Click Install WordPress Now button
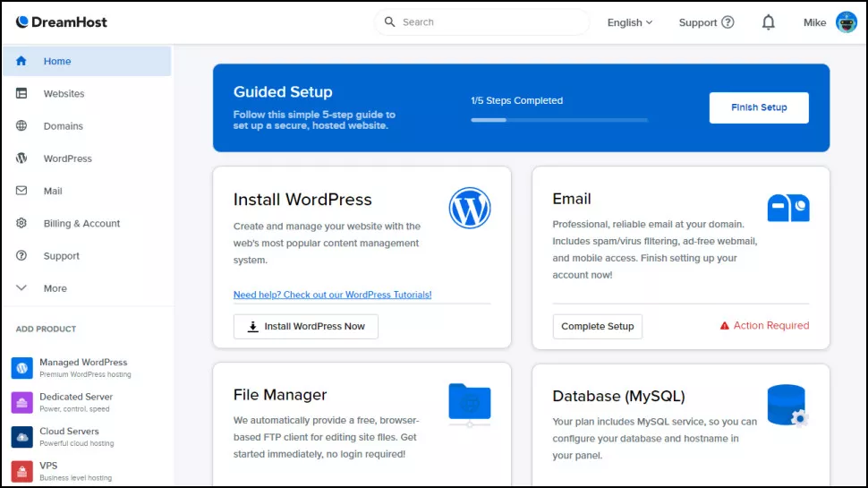868x488 pixels. [x=305, y=326]
